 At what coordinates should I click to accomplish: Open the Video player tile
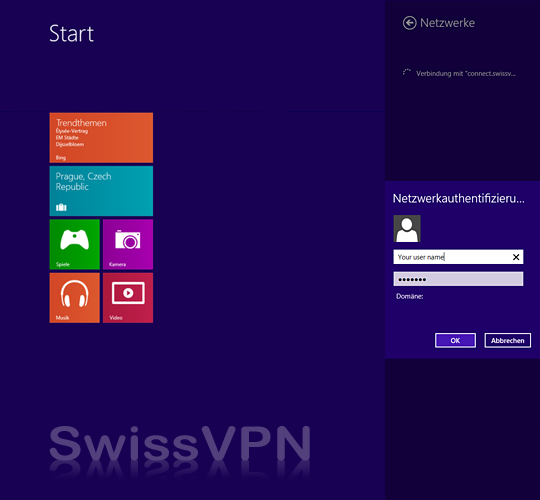(128, 298)
